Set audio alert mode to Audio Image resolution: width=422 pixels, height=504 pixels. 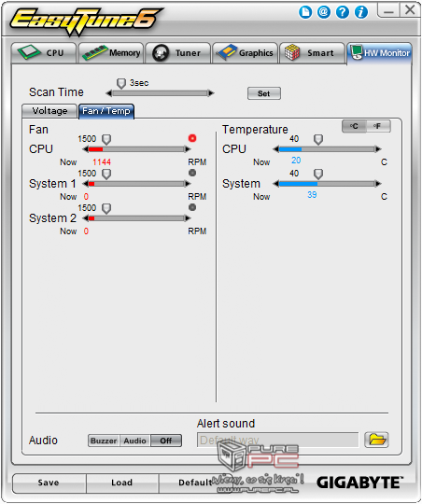tap(135, 441)
